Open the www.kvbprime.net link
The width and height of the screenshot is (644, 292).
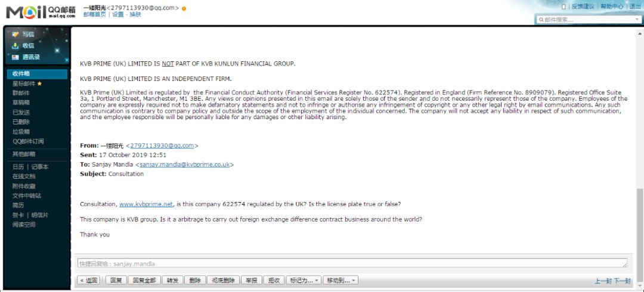146,204
